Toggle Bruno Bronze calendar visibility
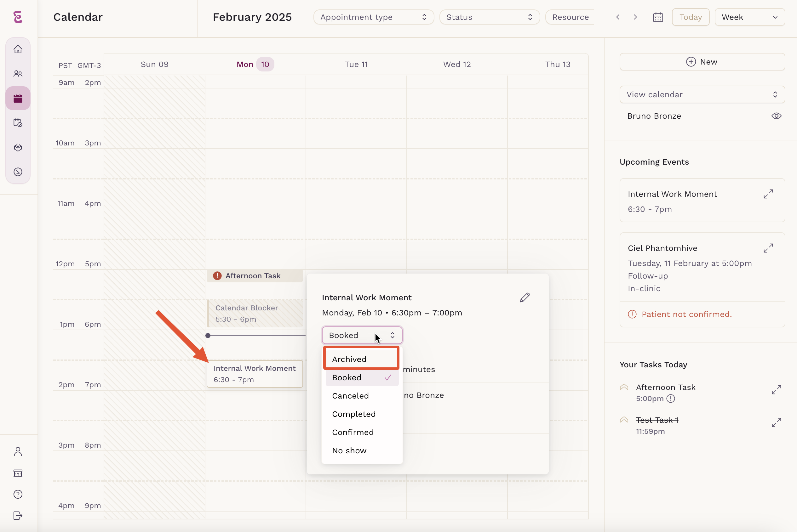 [x=776, y=116]
